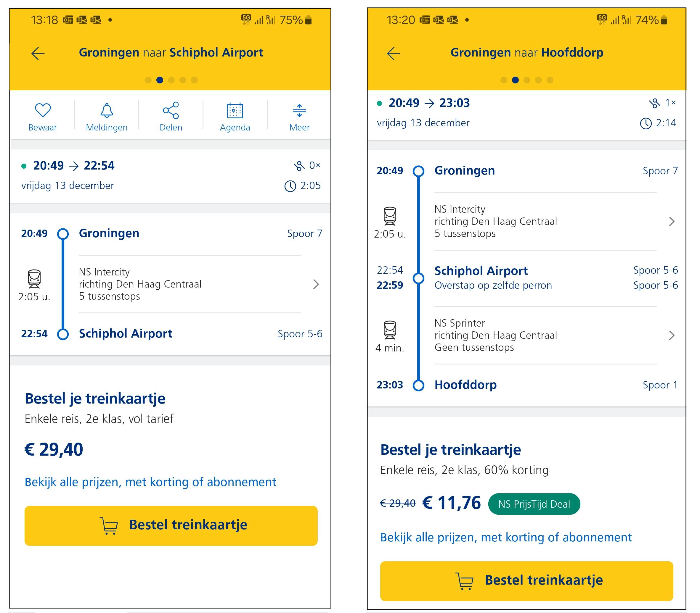This screenshot has height=613, width=700.
Task: Open all prices link on Hoofddorp trip
Action: [506, 537]
